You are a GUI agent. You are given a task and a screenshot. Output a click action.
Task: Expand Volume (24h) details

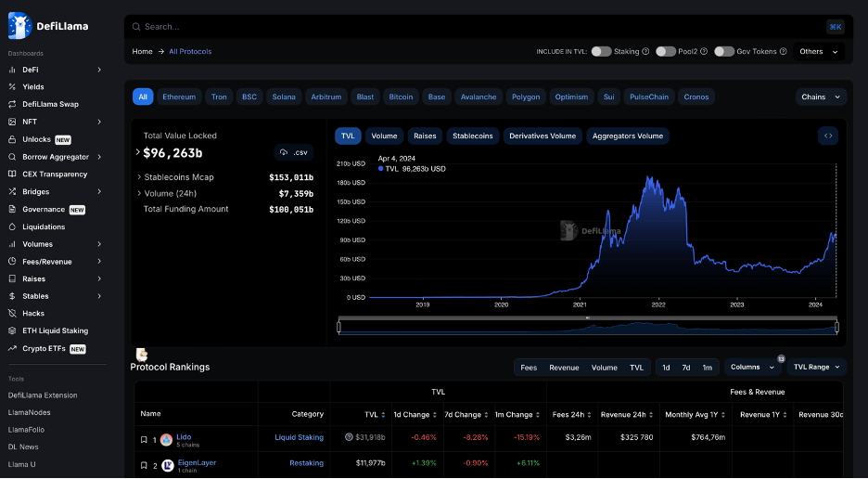tap(139, 193)
